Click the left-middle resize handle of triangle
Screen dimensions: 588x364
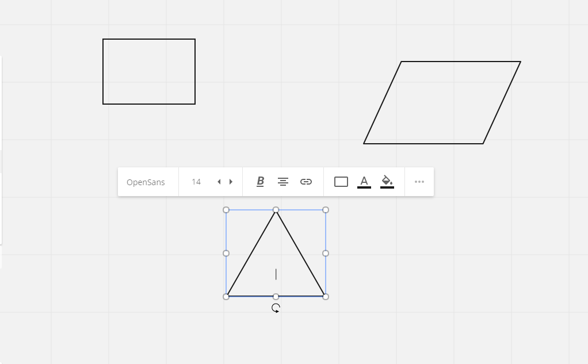(226, 253)
